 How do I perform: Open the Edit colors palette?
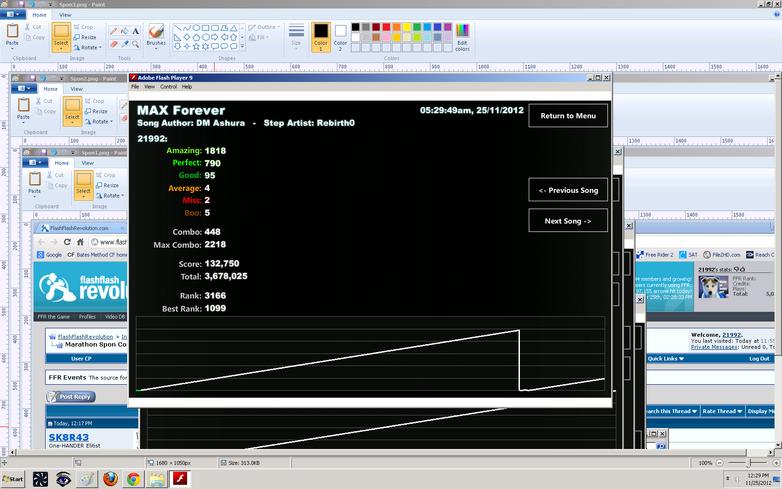tap(462, 37)
